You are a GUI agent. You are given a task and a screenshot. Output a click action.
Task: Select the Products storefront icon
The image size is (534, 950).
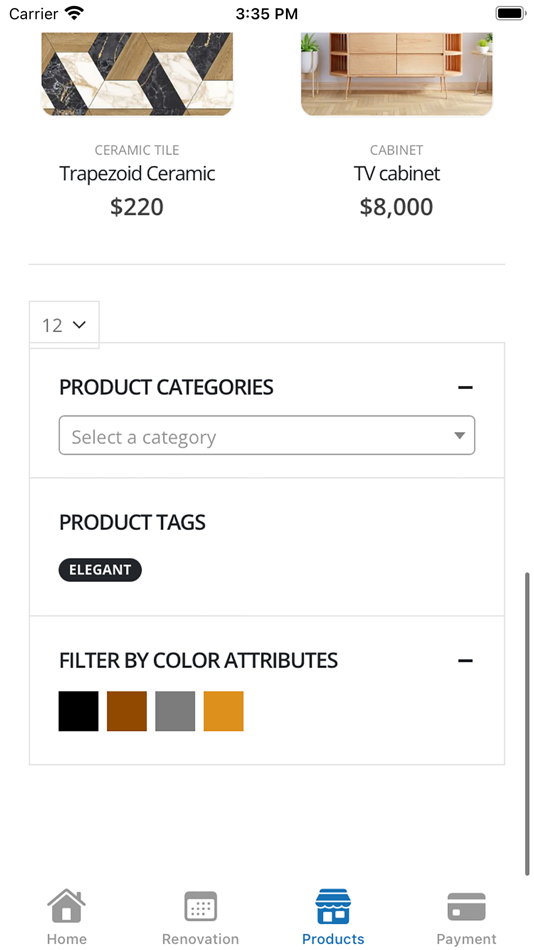(333, 906)
